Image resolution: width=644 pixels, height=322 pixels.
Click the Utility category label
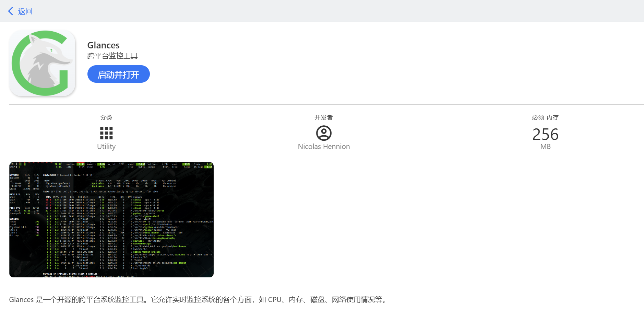click(106, 147)
